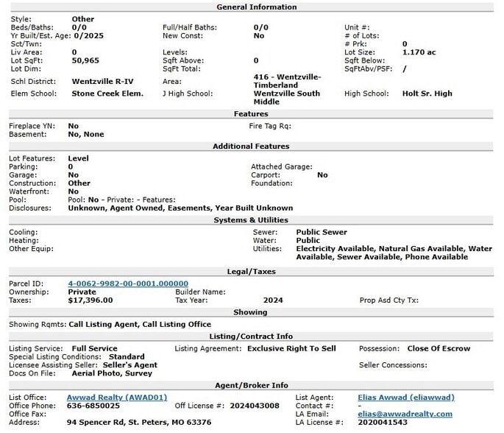Click the elias@awwadrealty.com email link
The width and height of the screenshot is (504, 433).
[405, 414]
